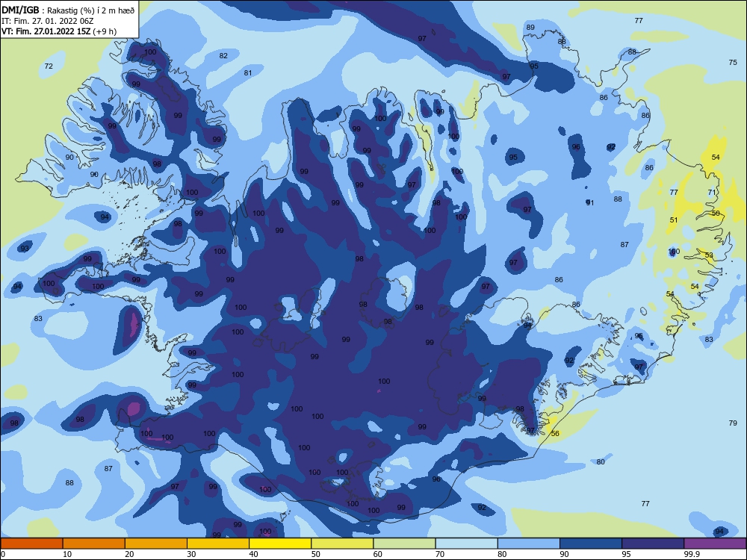The image size is (747, 560).
Task: Click the humidity value '91' on the map
Action: [590, 203]
